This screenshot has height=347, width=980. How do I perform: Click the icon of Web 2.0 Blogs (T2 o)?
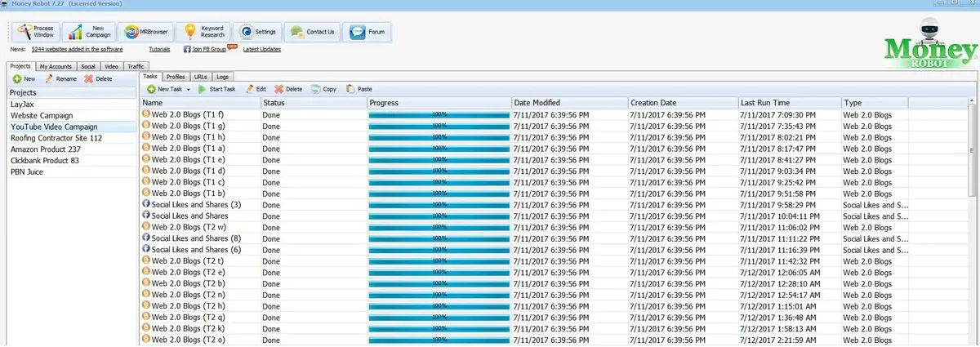coord(147,339)
